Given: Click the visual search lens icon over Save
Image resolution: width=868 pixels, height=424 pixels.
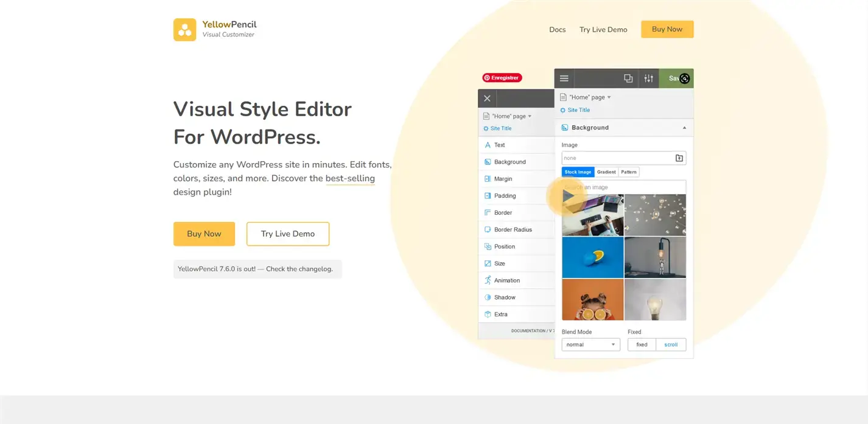Looking at the screenshot, I should 685,78.
